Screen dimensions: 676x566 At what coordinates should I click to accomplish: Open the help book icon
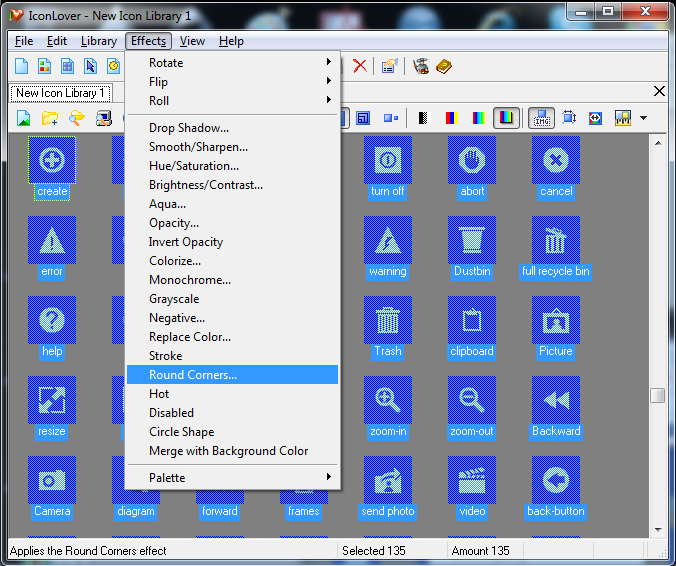coord(444,66)
